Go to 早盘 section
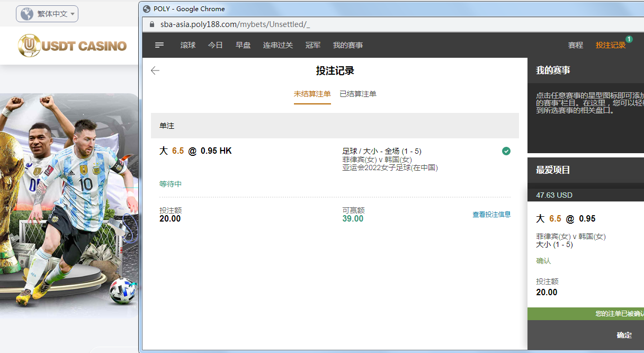 (x=243, y=45)
